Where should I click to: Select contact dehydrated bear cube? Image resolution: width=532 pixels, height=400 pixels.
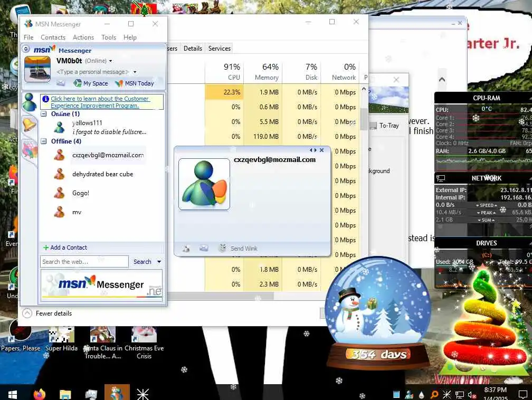[x=102, y=174]
